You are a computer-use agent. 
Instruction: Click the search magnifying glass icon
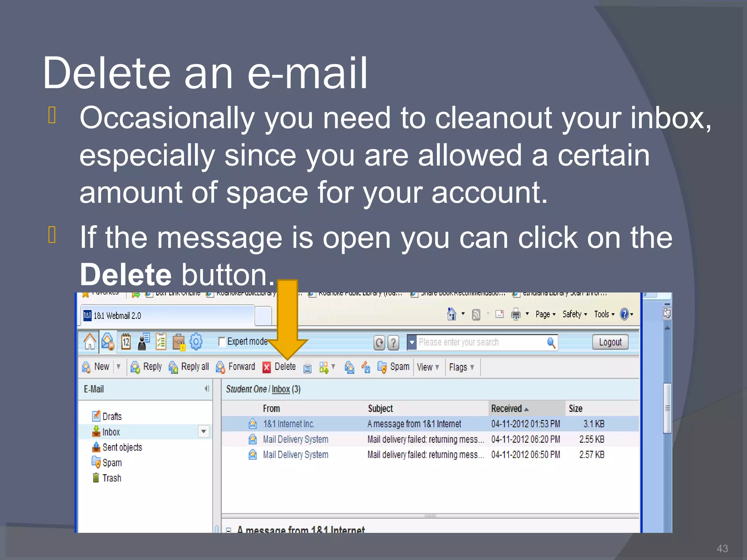(551, 343)
